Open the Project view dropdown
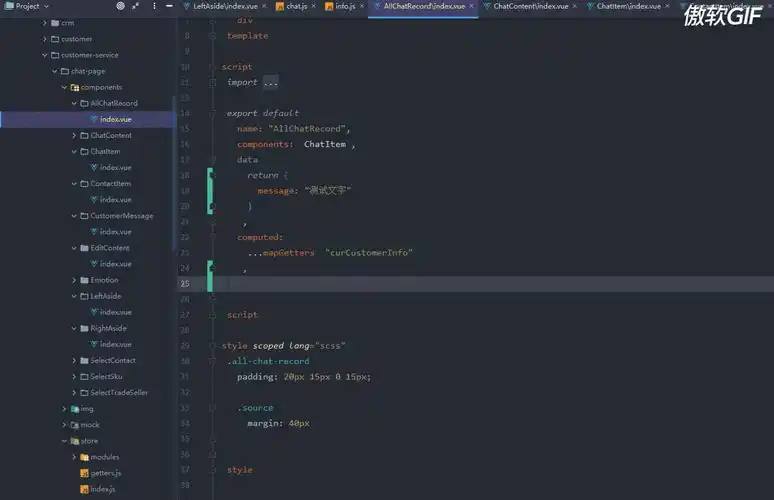Image resolution: width=774 pixels, height=500 pixels. click(47, 6)
